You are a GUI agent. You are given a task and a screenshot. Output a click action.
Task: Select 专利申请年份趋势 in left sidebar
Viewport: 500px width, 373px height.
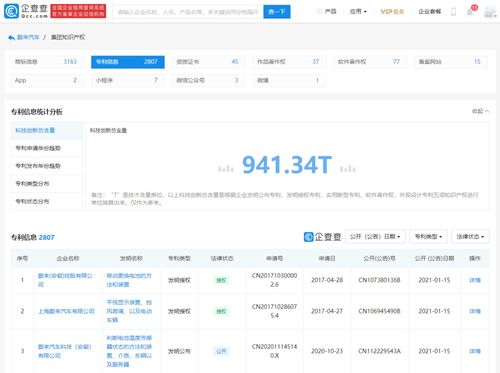[x=47, y=148]
